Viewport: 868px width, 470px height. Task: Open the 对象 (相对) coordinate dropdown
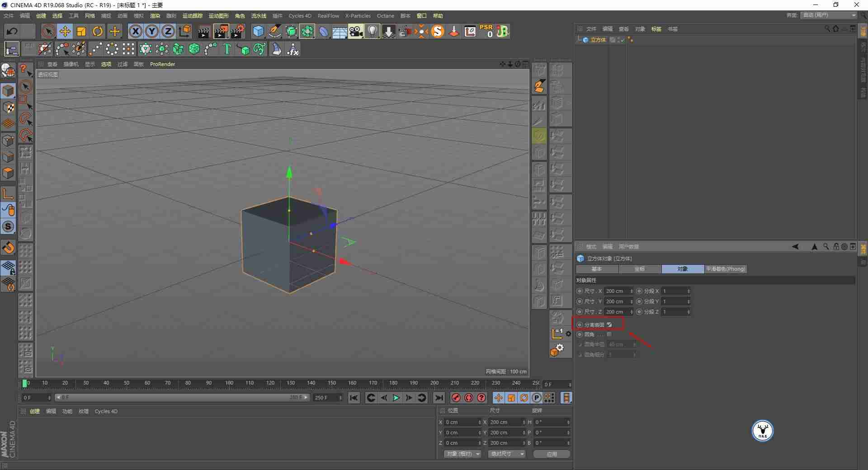[x=462, y=454]
